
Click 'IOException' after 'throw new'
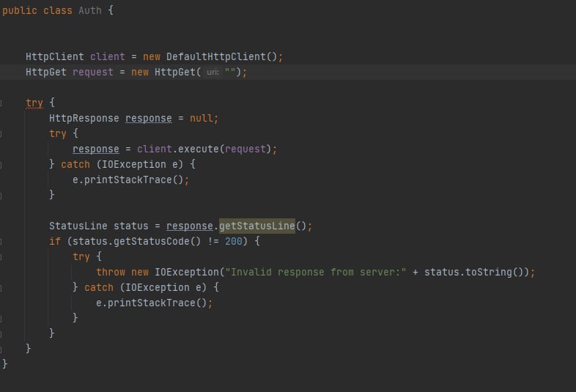187,273
